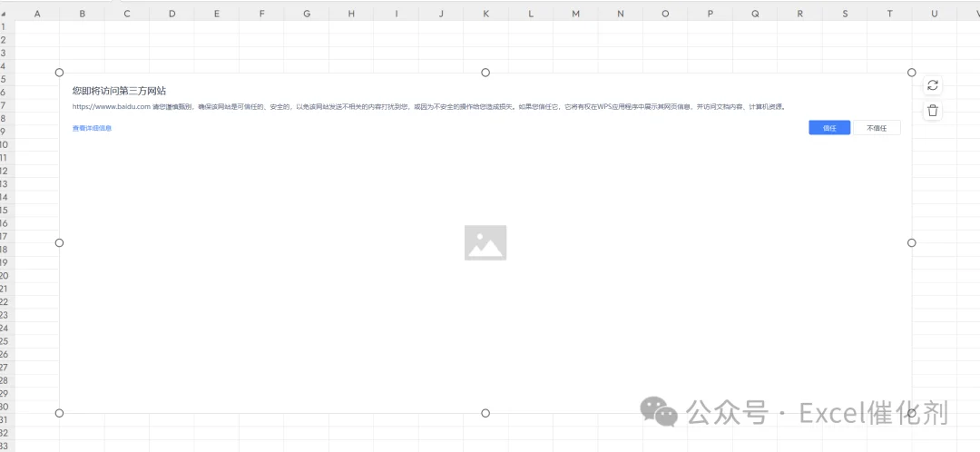
Task: Select row 2 header
Action: click(7, 40)
